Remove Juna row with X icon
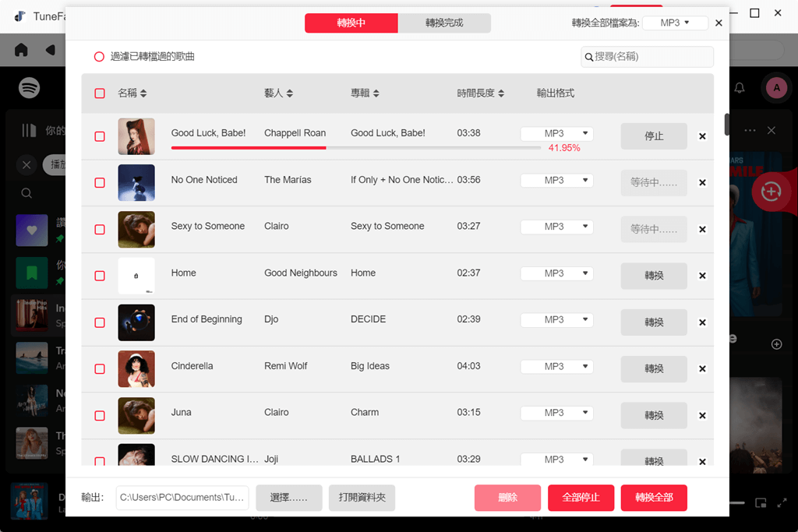 (702, 415)
